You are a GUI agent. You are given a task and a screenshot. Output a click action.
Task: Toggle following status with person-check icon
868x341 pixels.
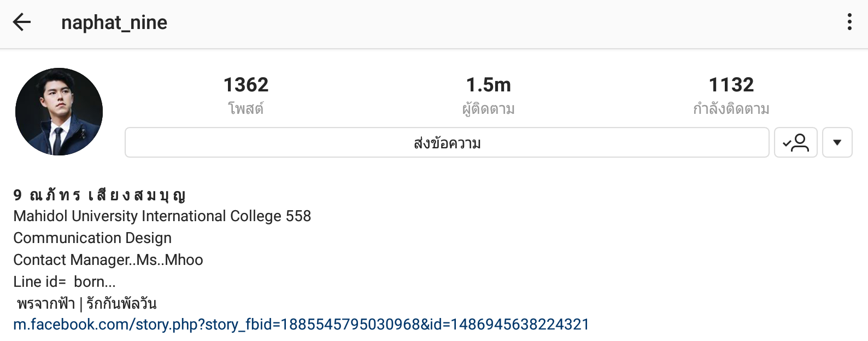point(796,142)
